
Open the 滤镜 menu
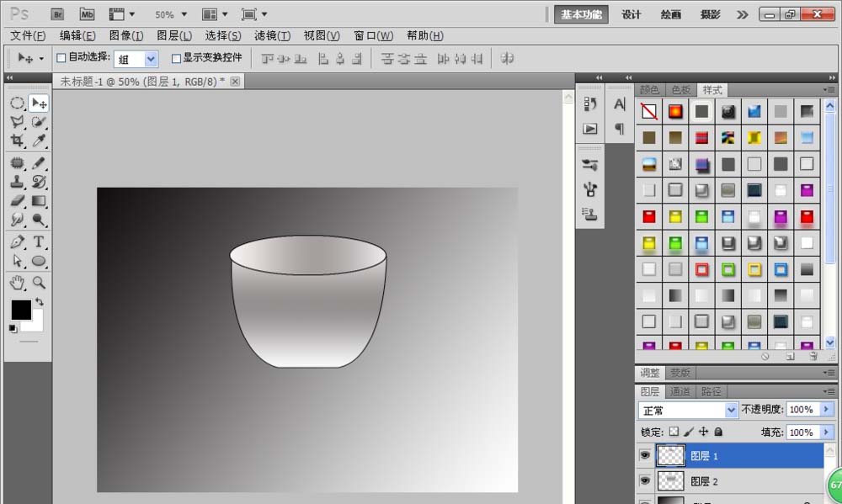(271, 35)
